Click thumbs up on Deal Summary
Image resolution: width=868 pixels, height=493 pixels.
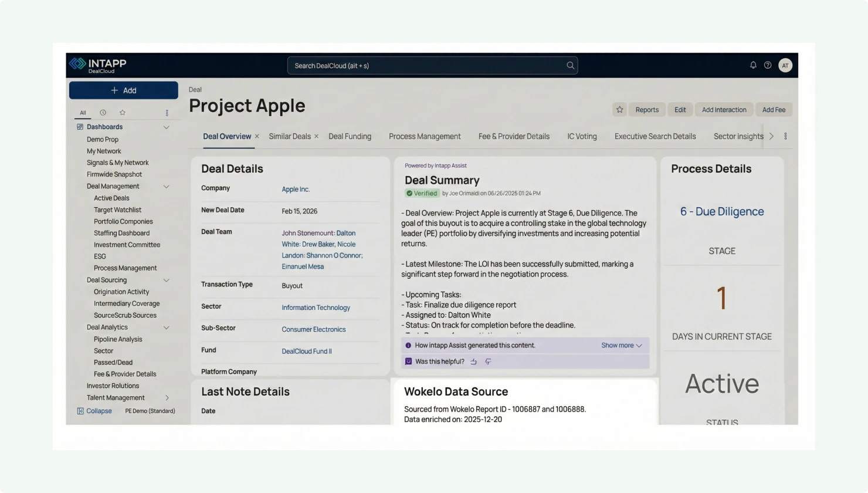coord(473,362)
